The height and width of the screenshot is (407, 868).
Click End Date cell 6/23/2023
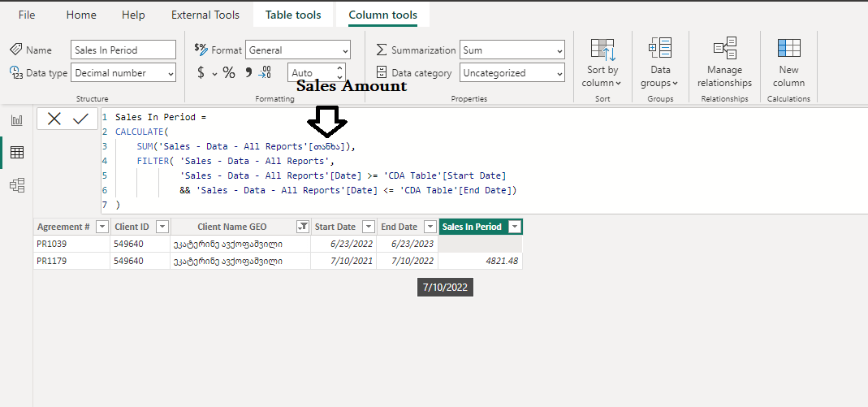coord(407,244)
